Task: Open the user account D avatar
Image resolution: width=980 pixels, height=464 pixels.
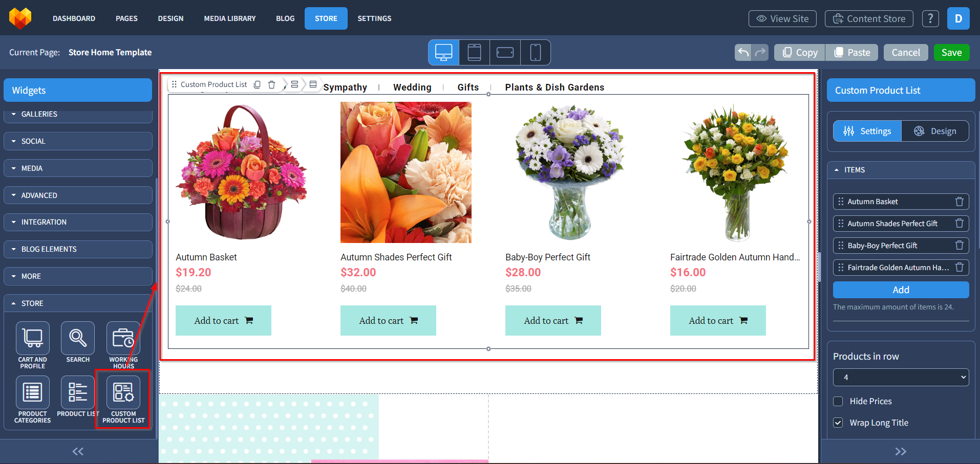Action: pyautogui.click(x=958, y=18)
